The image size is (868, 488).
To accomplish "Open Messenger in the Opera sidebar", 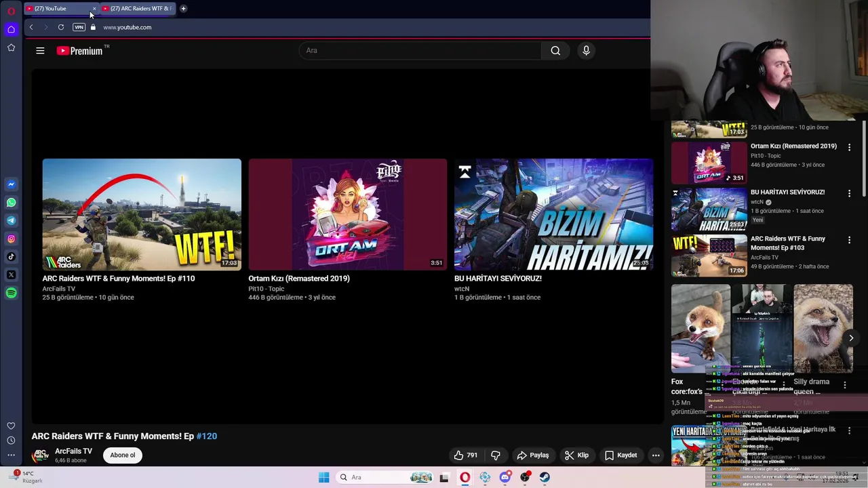I will pos(11,184).
